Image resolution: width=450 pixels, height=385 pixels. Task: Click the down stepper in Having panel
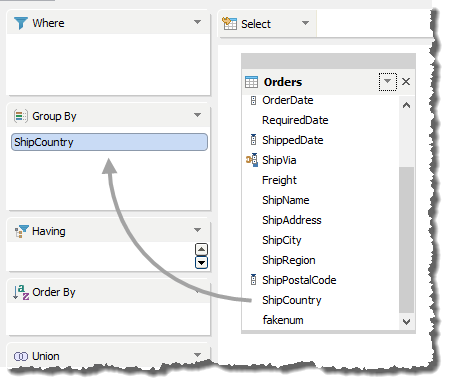tap(201, 263)
